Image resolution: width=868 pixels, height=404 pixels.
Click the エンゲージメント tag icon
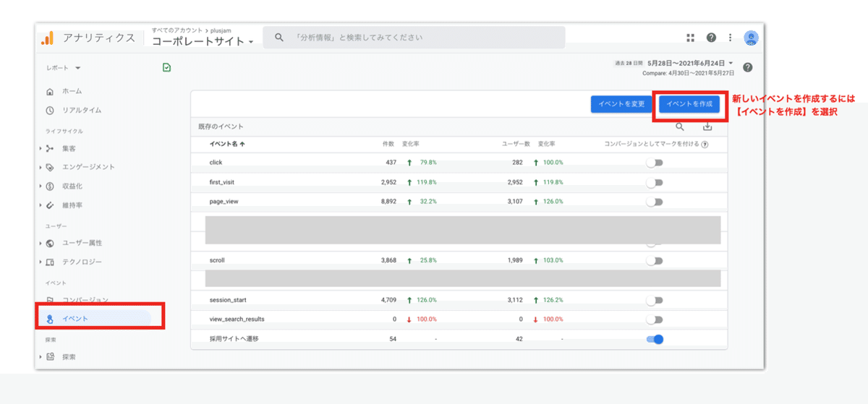click(x=50, y=167)
